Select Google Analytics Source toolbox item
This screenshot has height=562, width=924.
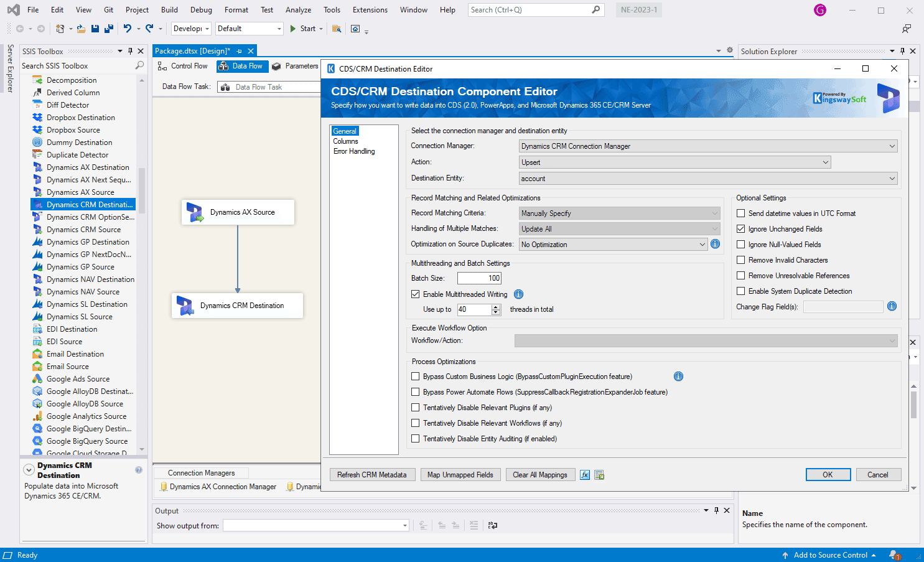pos(86,416)
